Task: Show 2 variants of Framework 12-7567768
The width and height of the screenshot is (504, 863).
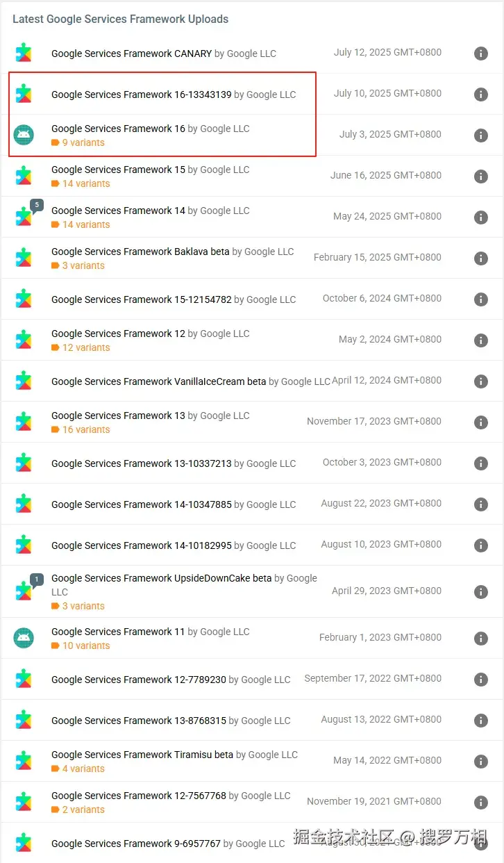Action: (x=83, y=809)
